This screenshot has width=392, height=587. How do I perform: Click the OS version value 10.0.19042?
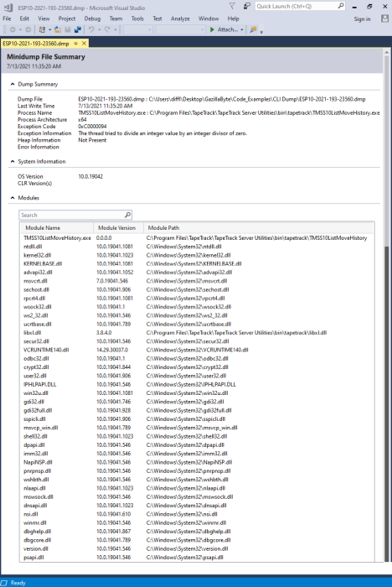click(90, 176)
